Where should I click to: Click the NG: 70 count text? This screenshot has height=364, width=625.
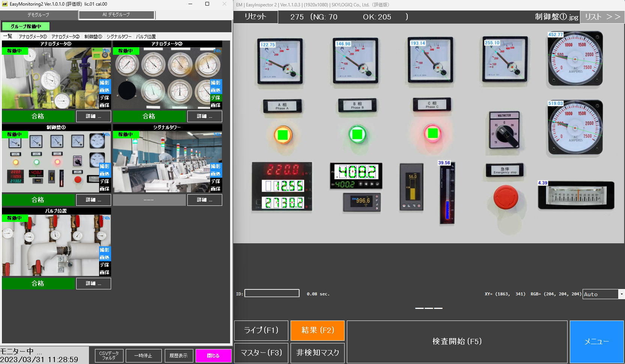tap(325, 17)
